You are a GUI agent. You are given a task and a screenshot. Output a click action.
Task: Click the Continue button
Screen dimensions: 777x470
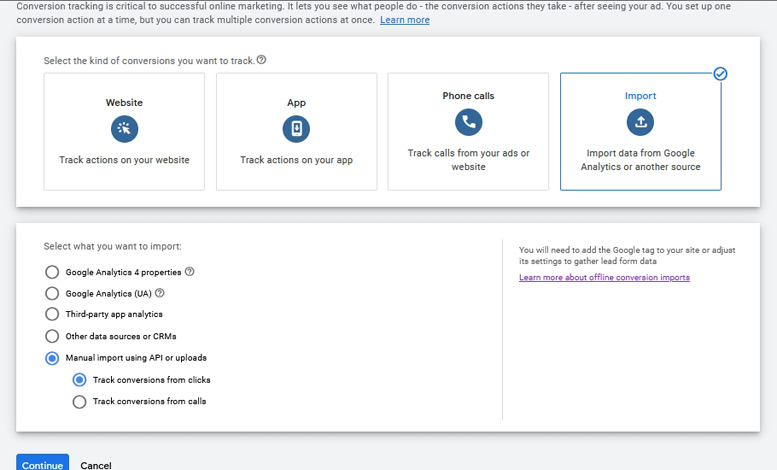[43, 463]
